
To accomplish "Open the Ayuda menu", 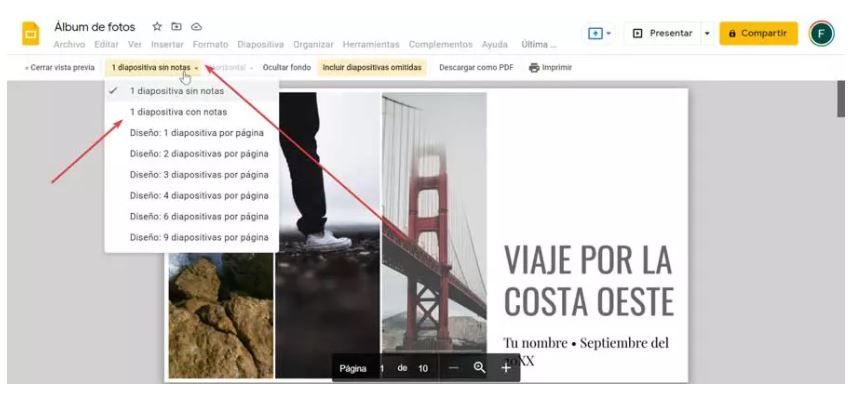I will tap(495, 45).
